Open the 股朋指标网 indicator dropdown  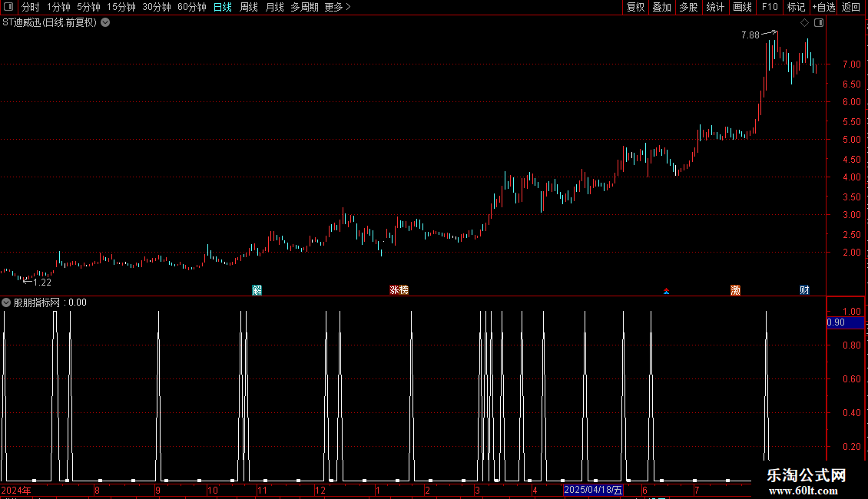(x=6, y=302)
